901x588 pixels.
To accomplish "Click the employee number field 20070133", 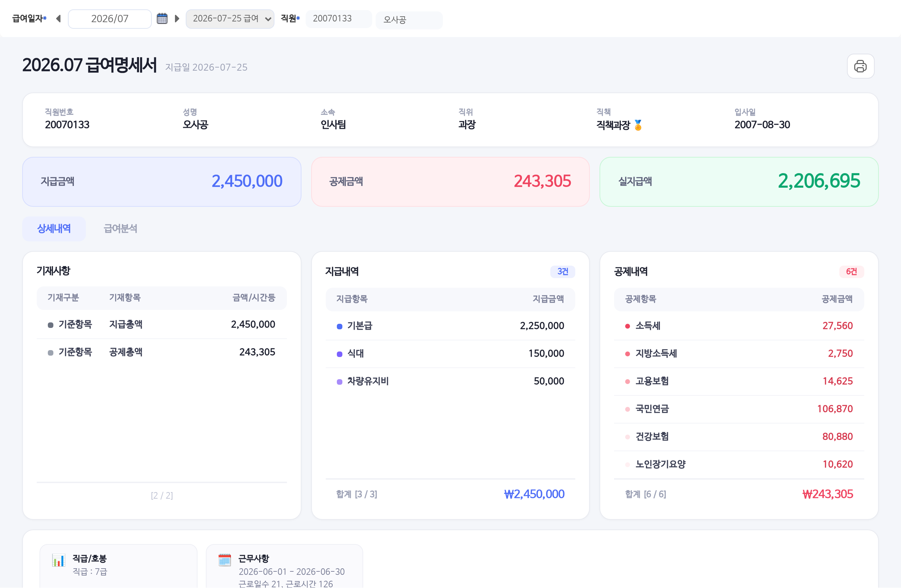I will [339, 19].
